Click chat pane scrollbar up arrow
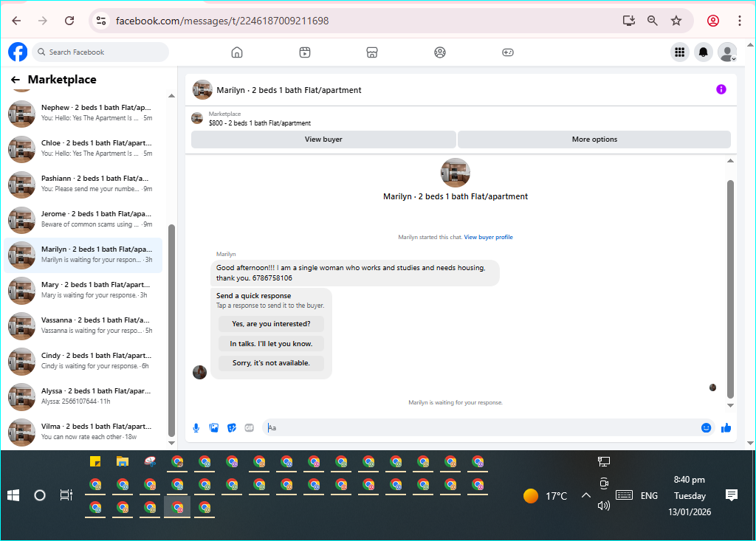This screenshot has height=541, width=756. click(x=730, y=161)
